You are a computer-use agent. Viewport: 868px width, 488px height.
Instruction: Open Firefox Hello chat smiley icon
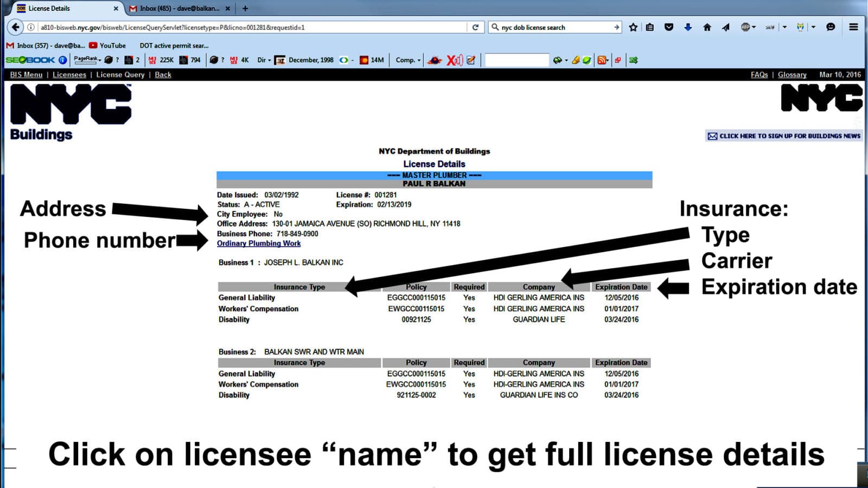click(831, 27)
